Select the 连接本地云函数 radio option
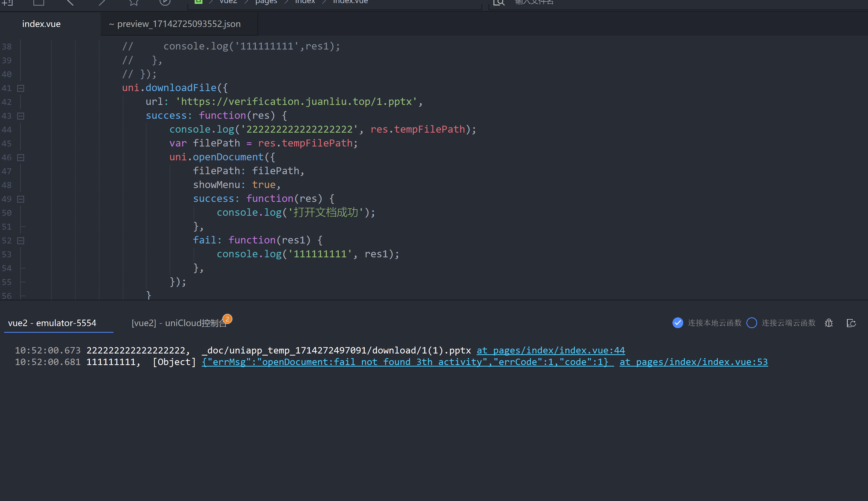868x501 pixels. [678, 323]
